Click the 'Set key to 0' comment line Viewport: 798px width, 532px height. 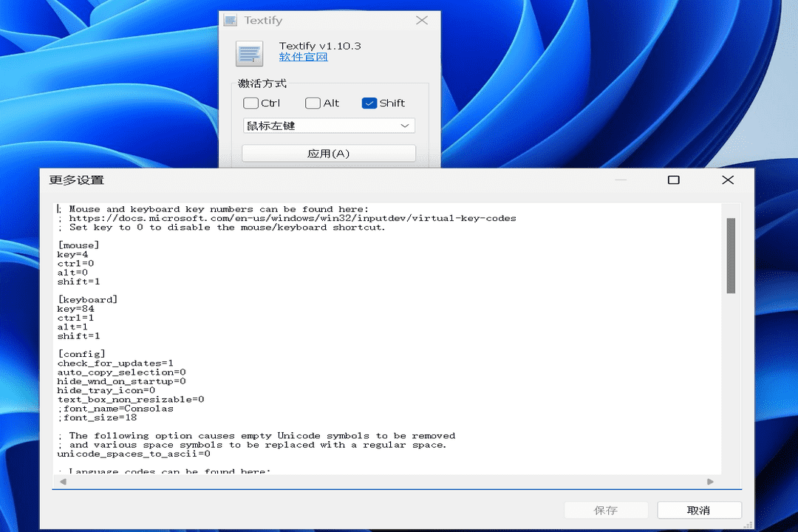pyautogui.click(x=222, y=228)
